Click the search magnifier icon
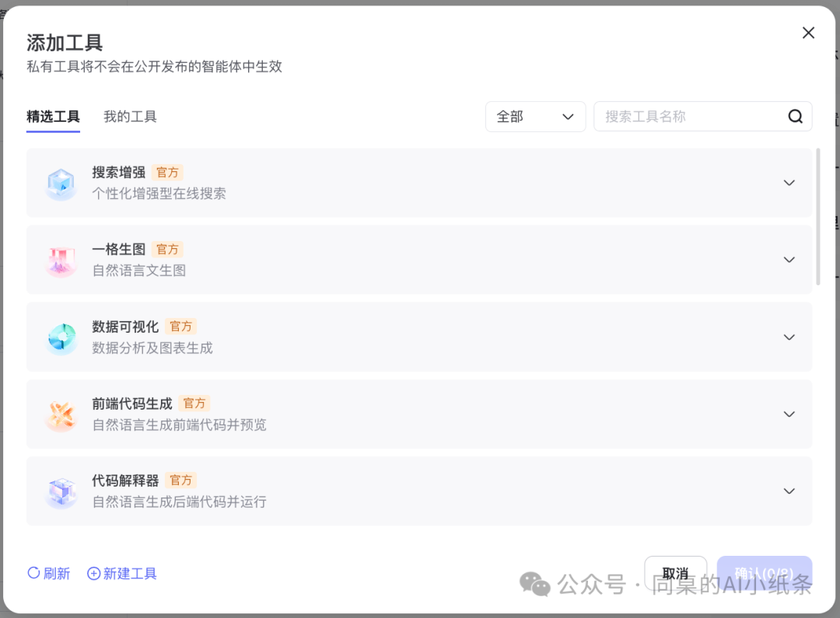Viewport: 840px width, 618px height. click(795, 116)
